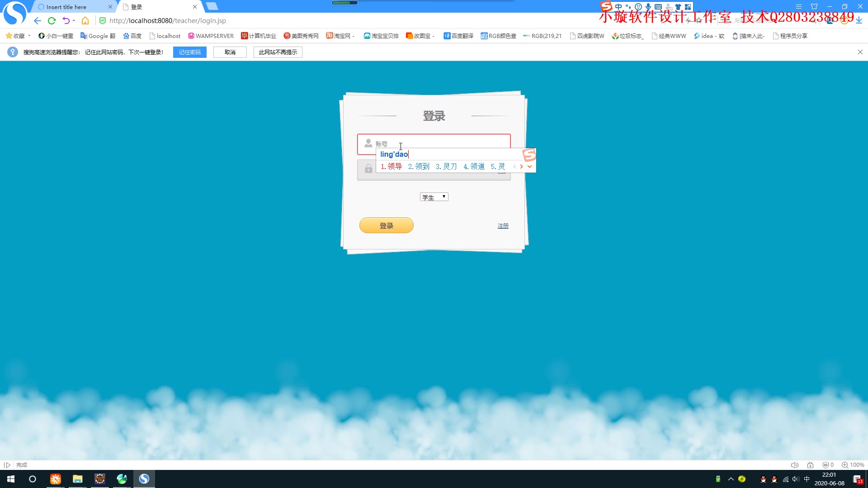
Task: Open the 经典WWW bookmark
Action: point(669,36)
